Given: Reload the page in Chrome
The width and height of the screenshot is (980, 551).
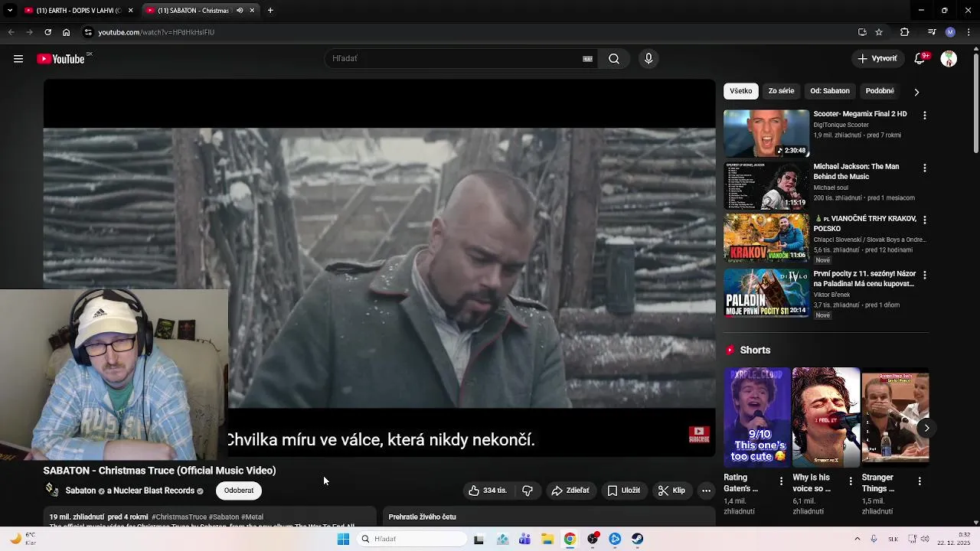Looking at the screenshot, I should (x=47, y=32).
